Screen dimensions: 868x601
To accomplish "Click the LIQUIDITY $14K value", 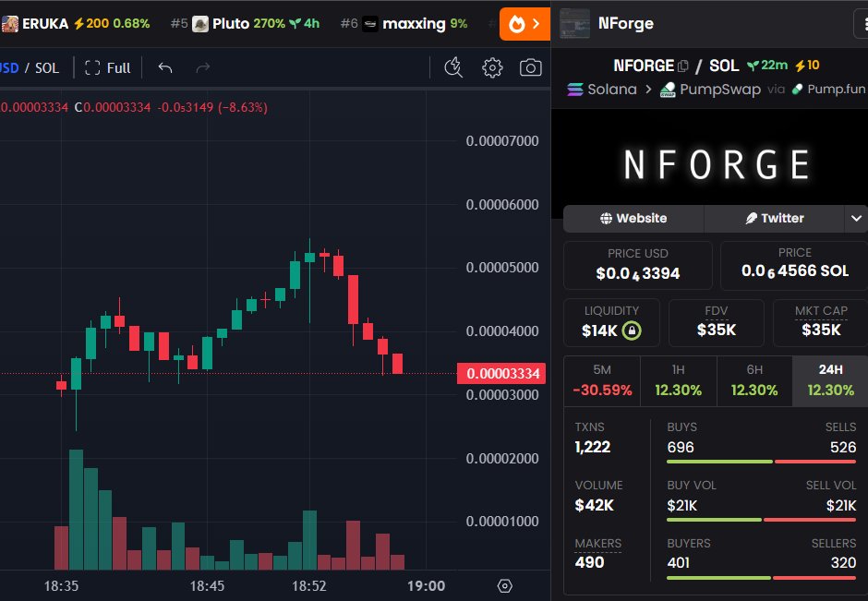I will 599,331.
